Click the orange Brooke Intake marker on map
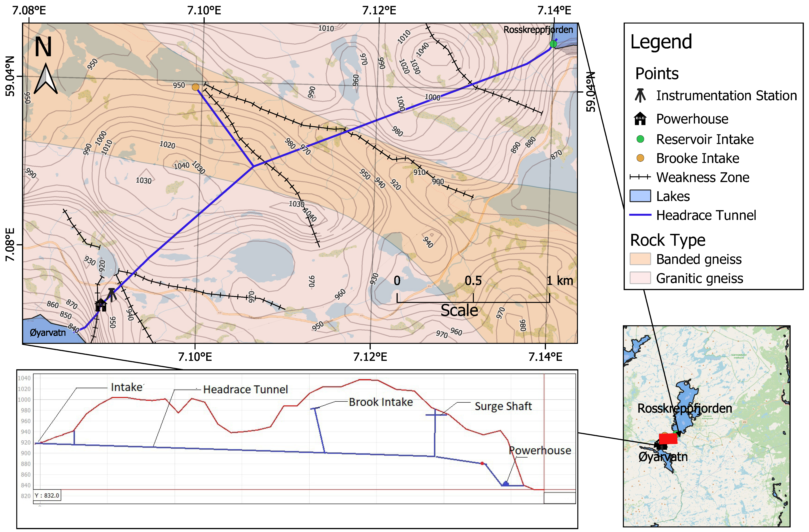This screenshot has height=532, width=809. point(196,87)
